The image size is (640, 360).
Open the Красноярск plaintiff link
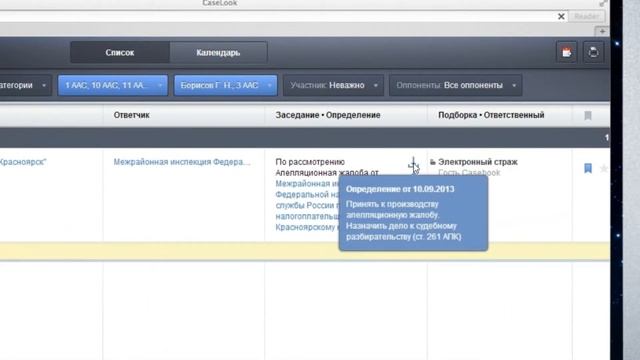pyautogui.click(x=23, y=162)
